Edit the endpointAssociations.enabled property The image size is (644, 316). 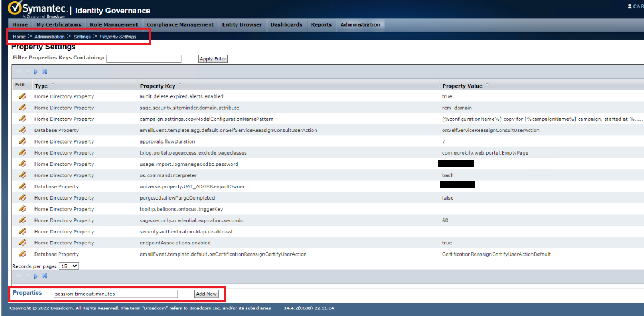22,243
